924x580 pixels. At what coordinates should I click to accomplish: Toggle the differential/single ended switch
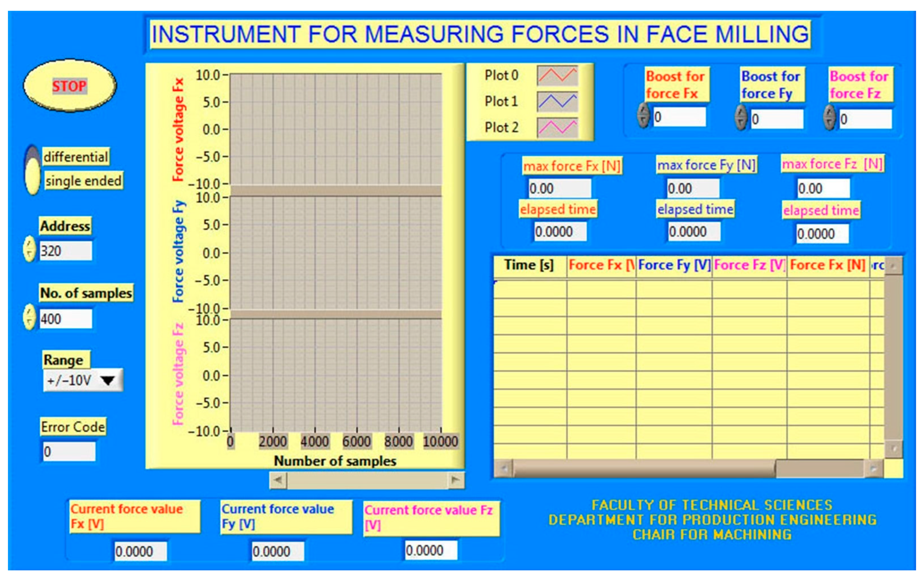click(x=33, y=170)
